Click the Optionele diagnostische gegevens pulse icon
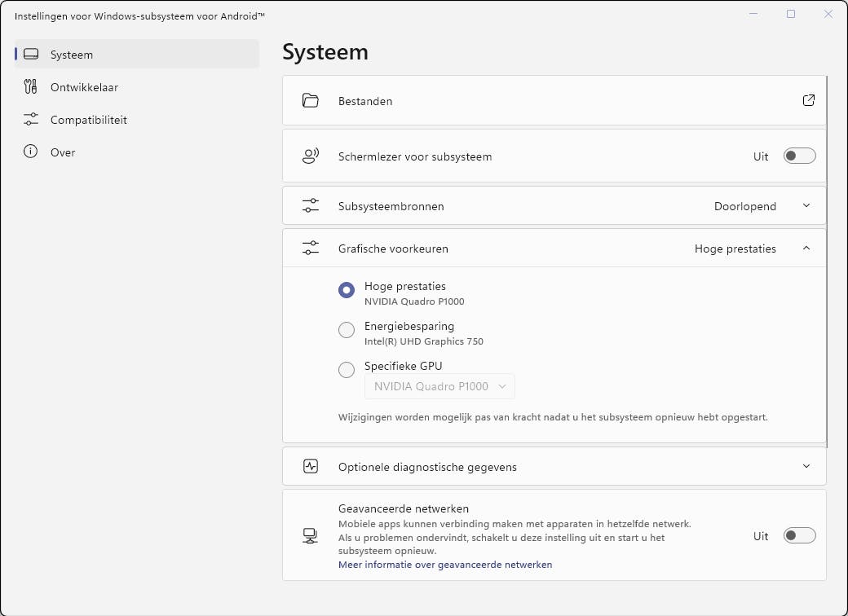This screenshot has width=848, height=616. click(x=310, y=467)
